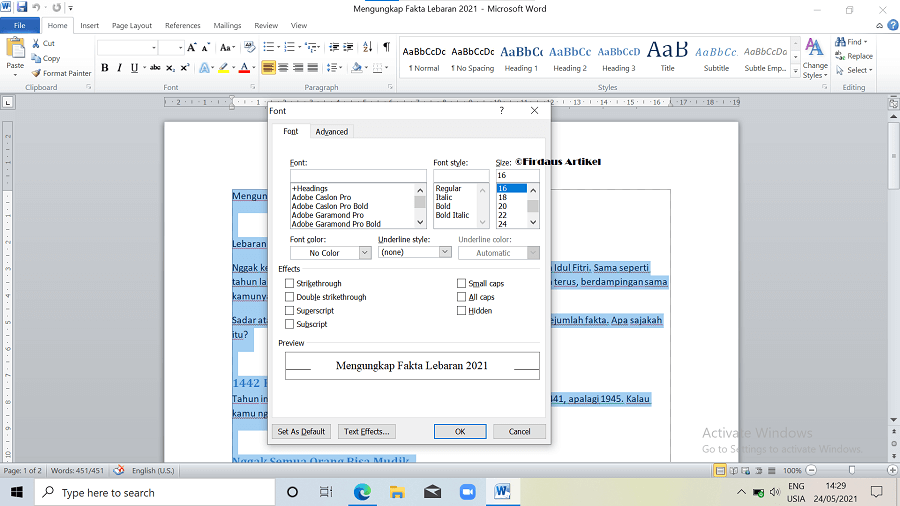Open Word Help question mark icon

point(893,25)
